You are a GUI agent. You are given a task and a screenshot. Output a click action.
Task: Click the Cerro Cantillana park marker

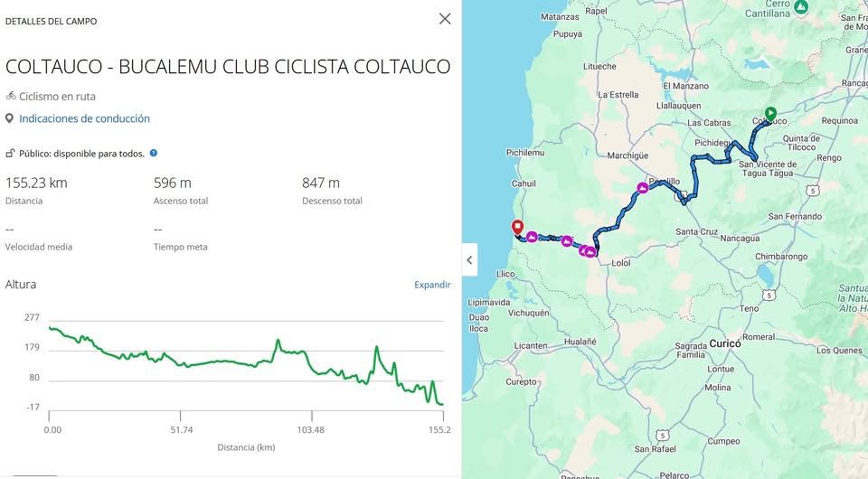800,6
